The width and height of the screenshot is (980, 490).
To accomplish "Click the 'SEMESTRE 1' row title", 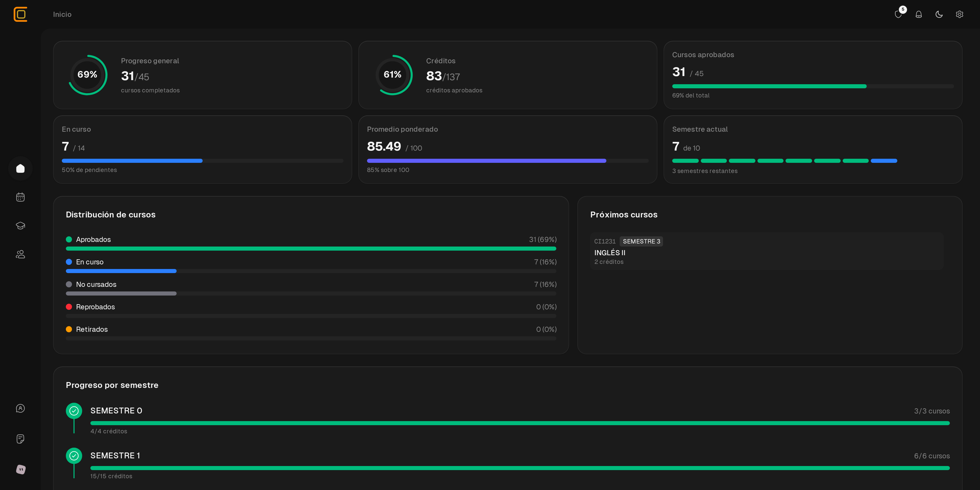I will pos(115,456).
